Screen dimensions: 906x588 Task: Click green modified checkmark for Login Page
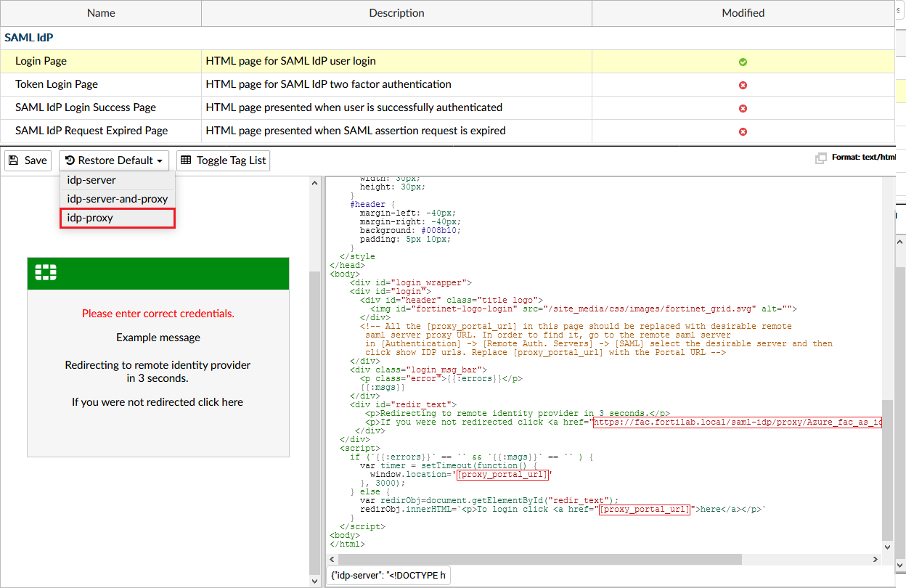coord(743,62)
